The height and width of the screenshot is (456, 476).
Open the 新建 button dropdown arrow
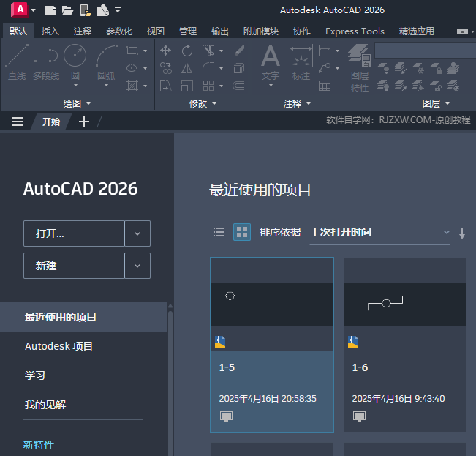137,266
